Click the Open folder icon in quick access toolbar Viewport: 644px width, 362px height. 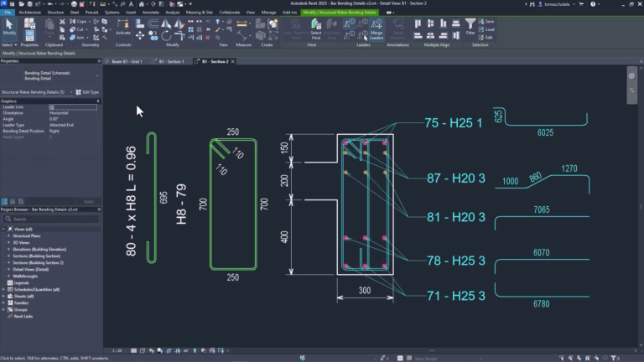point(21,3)
